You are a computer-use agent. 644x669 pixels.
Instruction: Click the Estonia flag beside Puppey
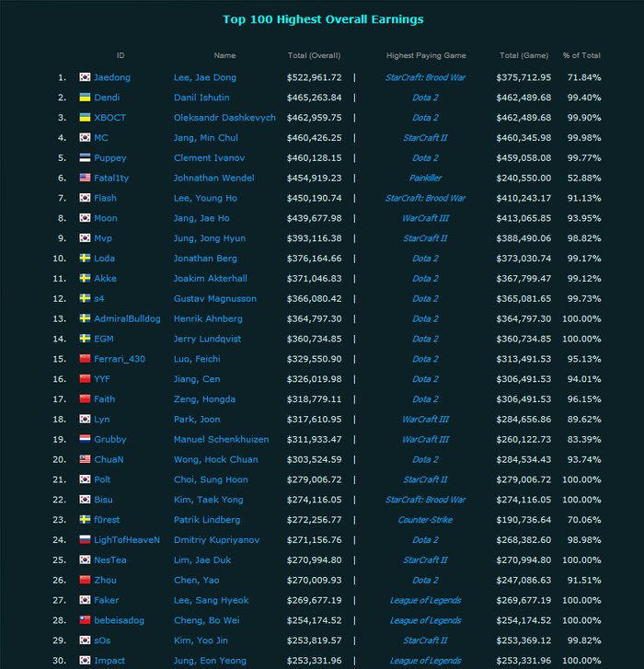coord(85,157)
